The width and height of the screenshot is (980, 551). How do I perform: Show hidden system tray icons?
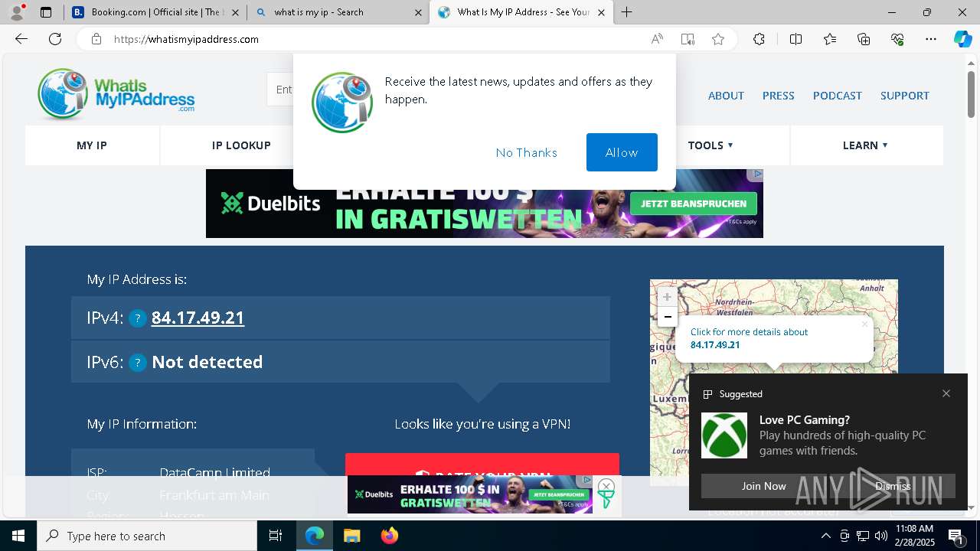coord(825,536)
